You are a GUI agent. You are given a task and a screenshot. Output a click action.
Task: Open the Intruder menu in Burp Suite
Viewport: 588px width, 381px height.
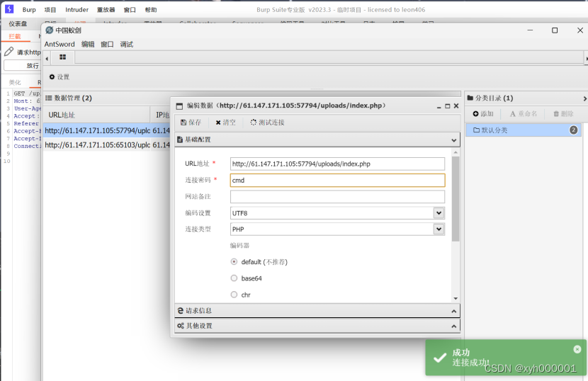pos(77,10)
